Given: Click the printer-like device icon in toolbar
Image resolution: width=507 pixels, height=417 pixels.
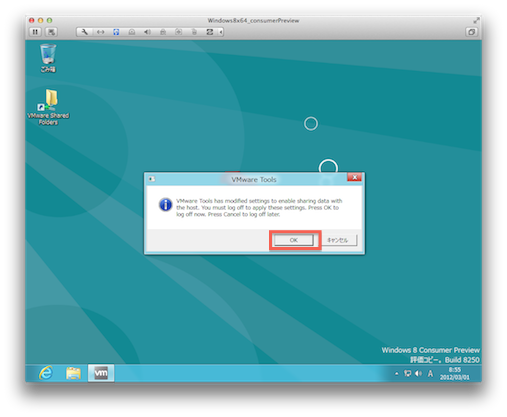Looking at the screenshot, I should click(x=163, y=32).
